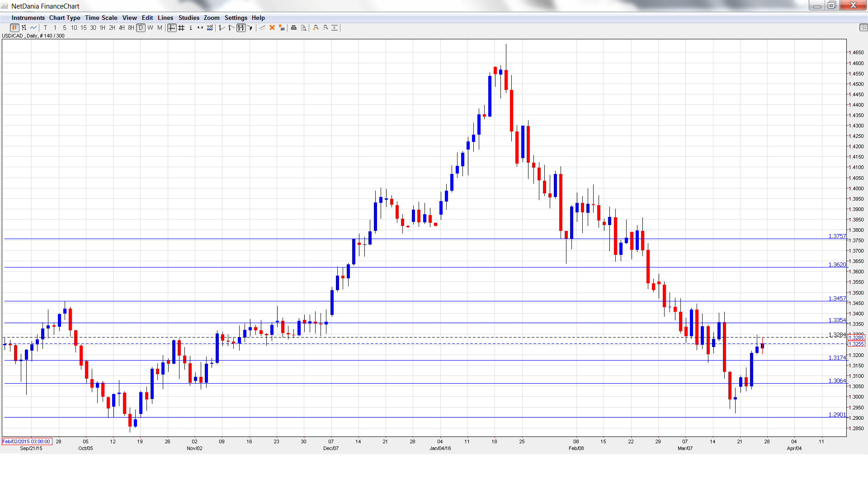Screen dimensions: 868x488
Task: Switch chart to Weekly timeframe
Action: click(x=150, y=28)
